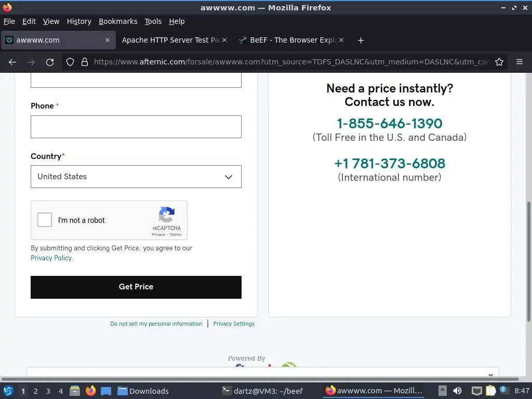Click the international number +1 781-373-6808
Image resolution: width=532 pixels, height=399 pixels.
[390, 164]
